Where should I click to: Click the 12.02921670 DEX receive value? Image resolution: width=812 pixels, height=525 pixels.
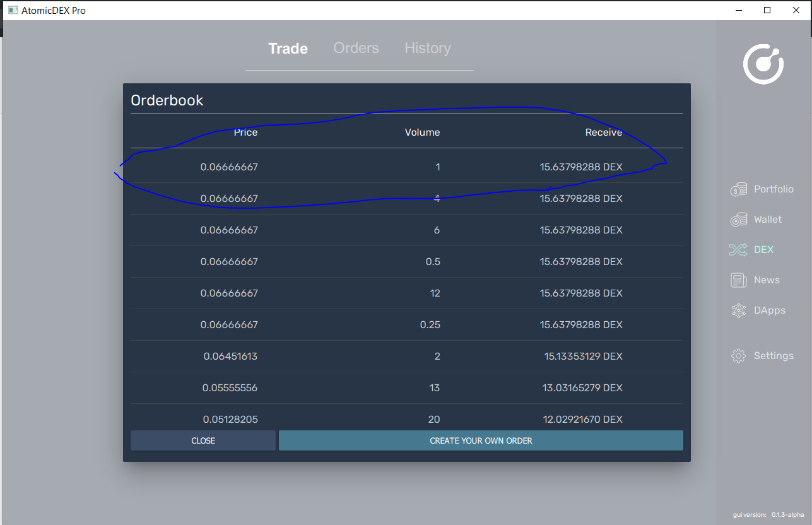[x=582, y=420]
